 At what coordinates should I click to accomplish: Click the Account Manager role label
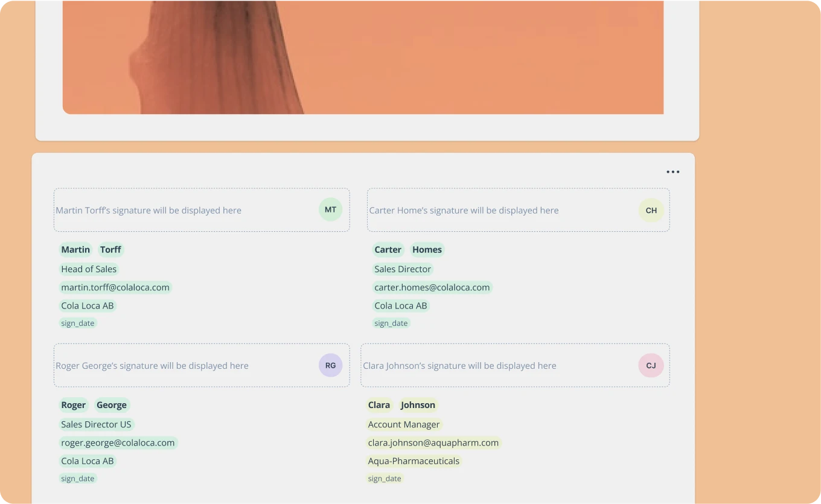click(x=403, y=424)
